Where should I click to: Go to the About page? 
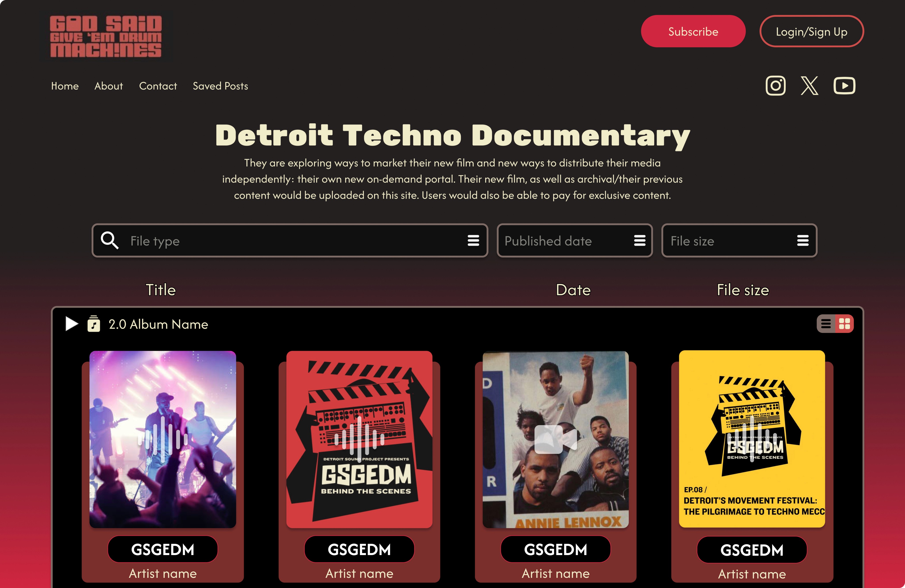(109, 86)
